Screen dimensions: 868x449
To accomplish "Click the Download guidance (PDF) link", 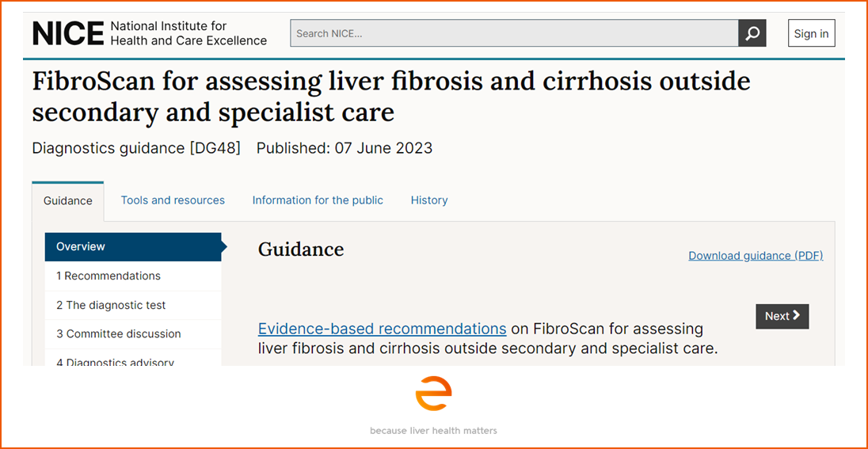I will click(756, 256).
